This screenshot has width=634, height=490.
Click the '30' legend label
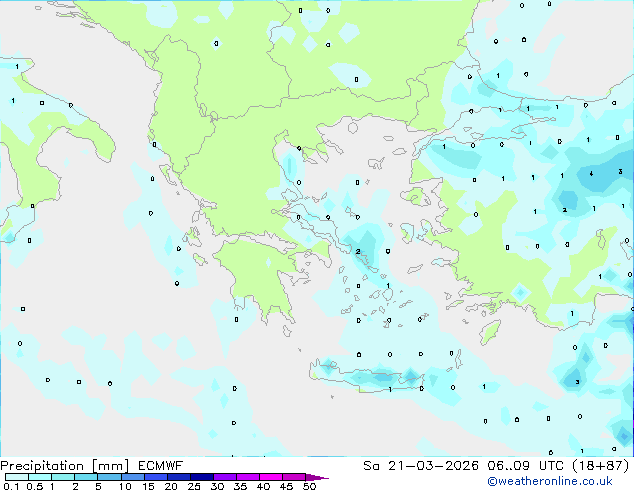217,486
